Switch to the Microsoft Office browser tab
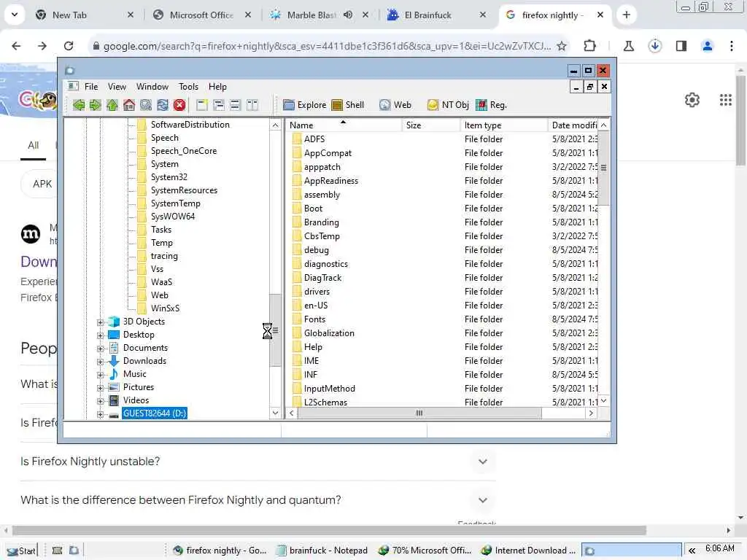This screenshot has height=560, width=747. 201,15
